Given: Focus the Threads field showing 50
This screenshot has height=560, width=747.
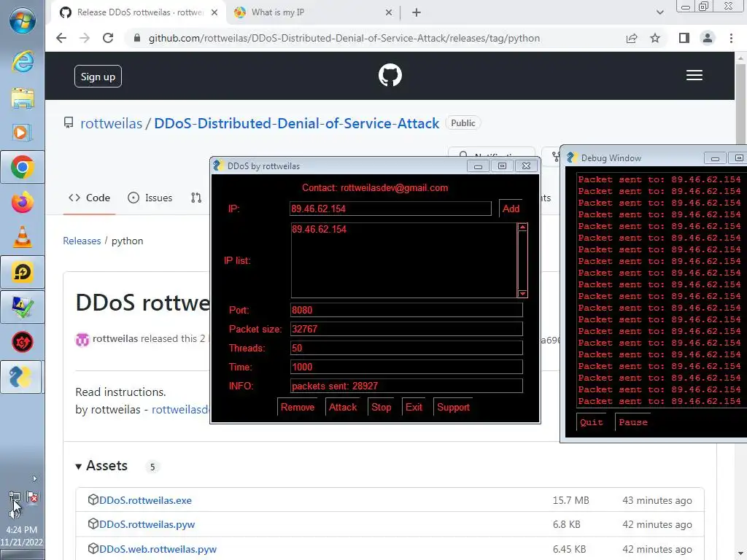Looking at the screenshot, I should (x=406, y=348).
